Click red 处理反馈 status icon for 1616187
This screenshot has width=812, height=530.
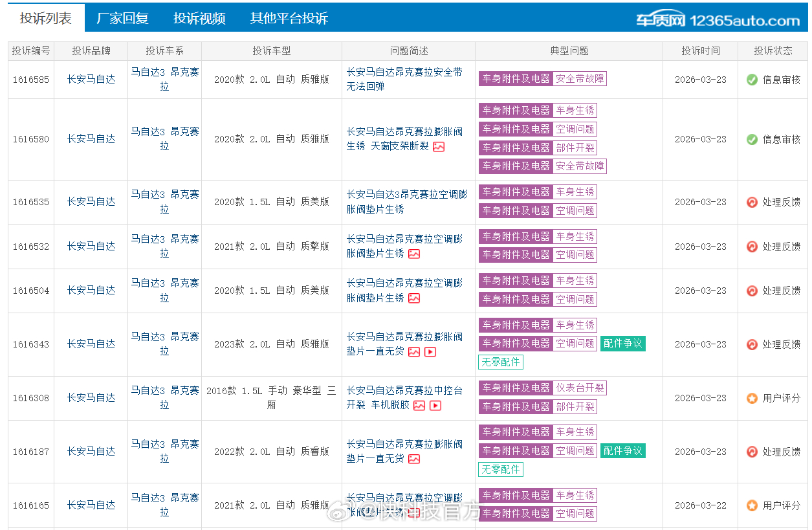click(752, 452)
